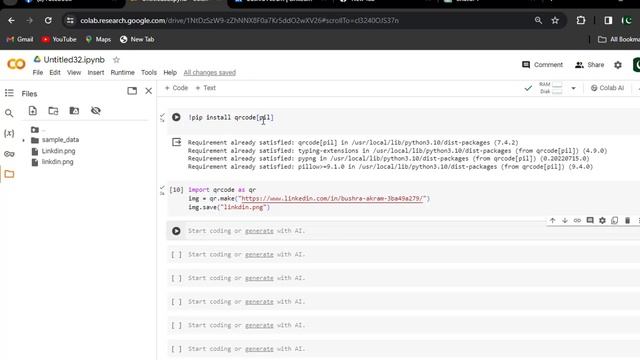
Task: Click the All changes saved link
Action: point(209,72)
